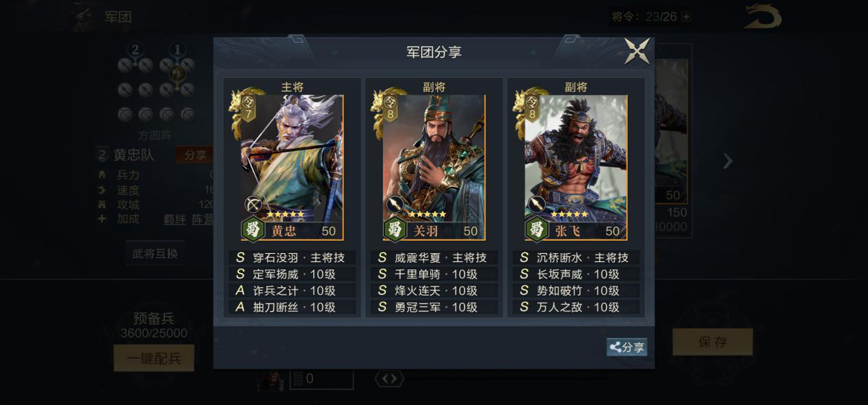Click the 蜀 faction badge on 黄忠

253,230
